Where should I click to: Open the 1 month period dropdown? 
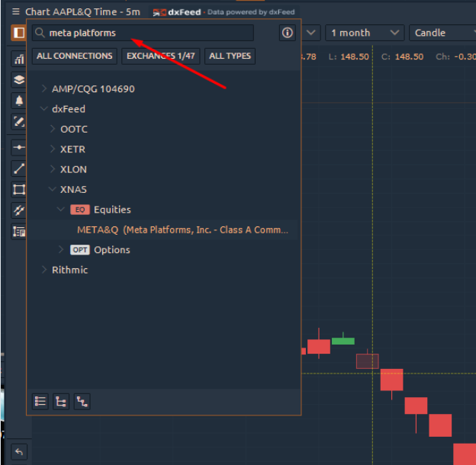pos(365,33)
